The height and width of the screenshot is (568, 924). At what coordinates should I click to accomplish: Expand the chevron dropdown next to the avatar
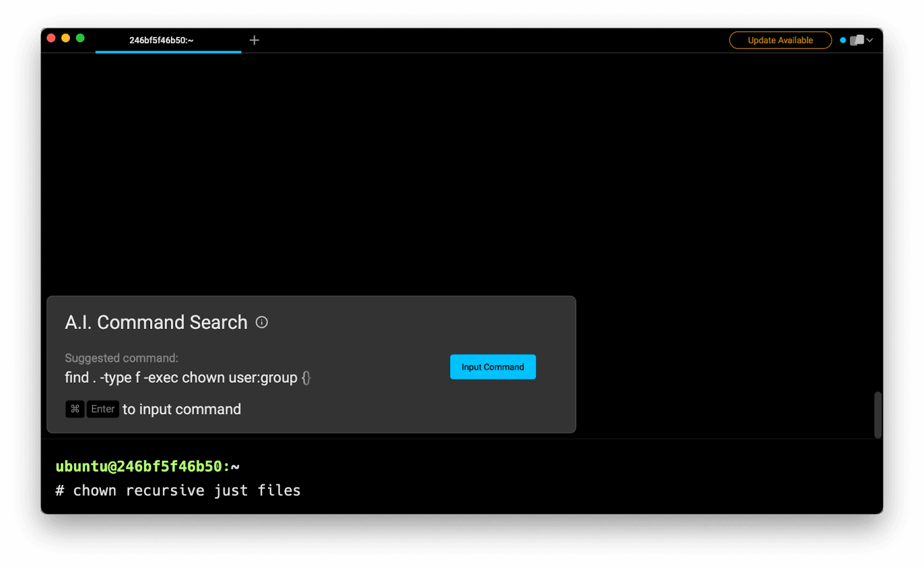870,40
